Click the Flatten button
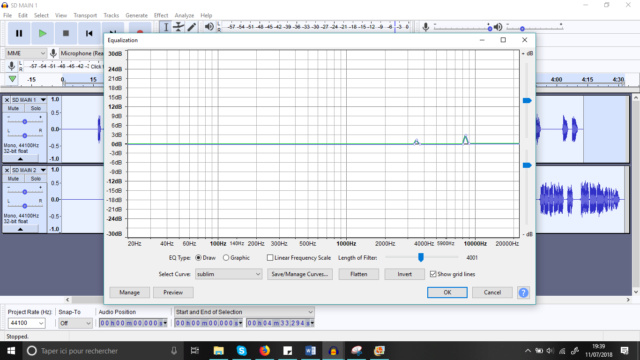Screen dimensions: 640x360 [359, 274]
